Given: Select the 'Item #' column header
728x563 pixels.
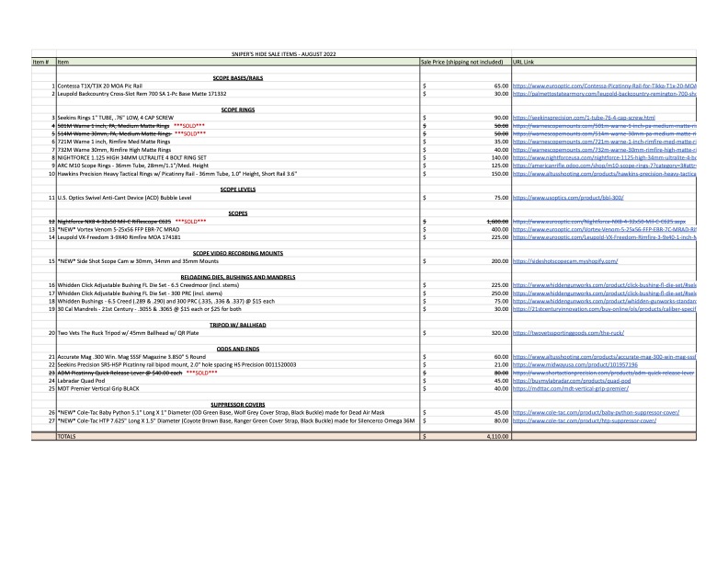Looking at the screenshot, I should tap(43, 62).
